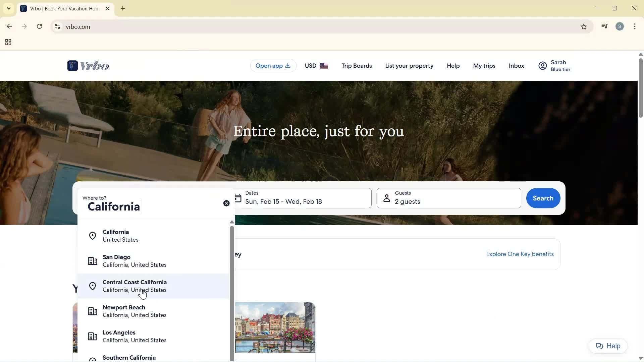Click the browser reload icon
The image size is (644, 362).
point(39,26)
